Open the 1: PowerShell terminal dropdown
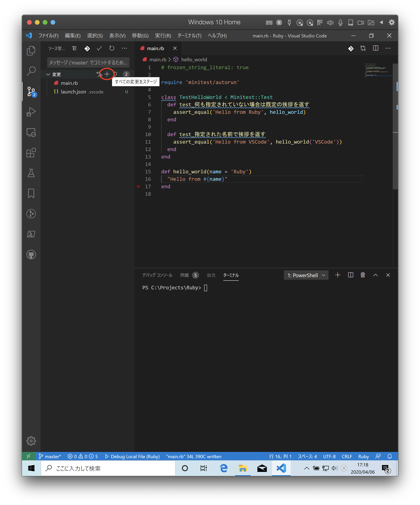This screenshot has width=420, height=505. [x=306, y=275]
